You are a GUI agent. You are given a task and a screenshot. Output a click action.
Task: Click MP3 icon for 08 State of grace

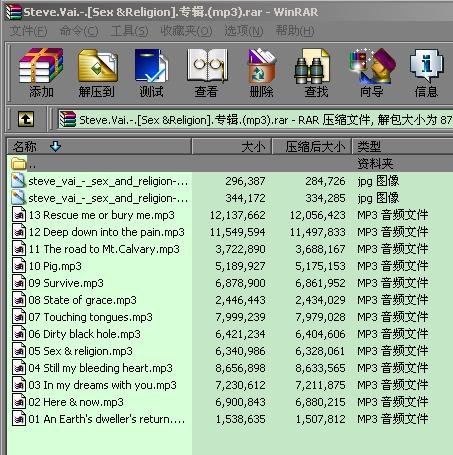tap(19, 300)
